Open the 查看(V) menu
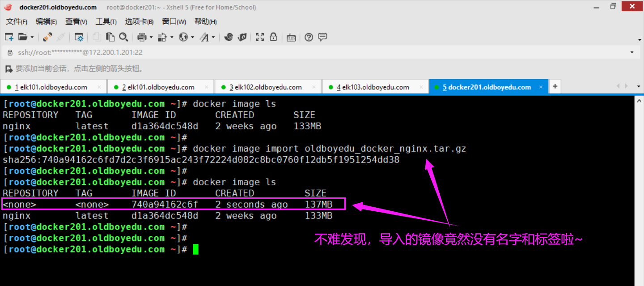 tap(76, 21)
